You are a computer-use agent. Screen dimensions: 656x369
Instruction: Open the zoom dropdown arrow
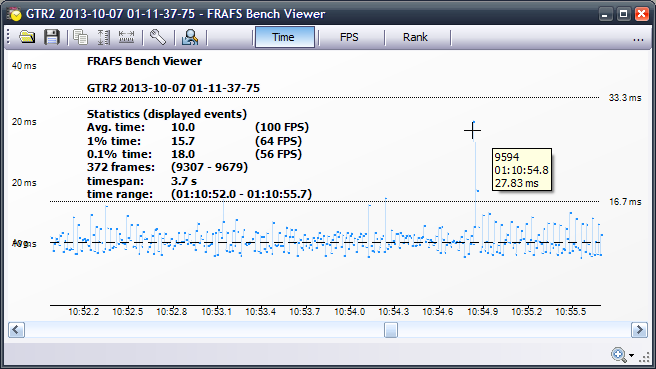pyautogui.click(x=631, y=356)
